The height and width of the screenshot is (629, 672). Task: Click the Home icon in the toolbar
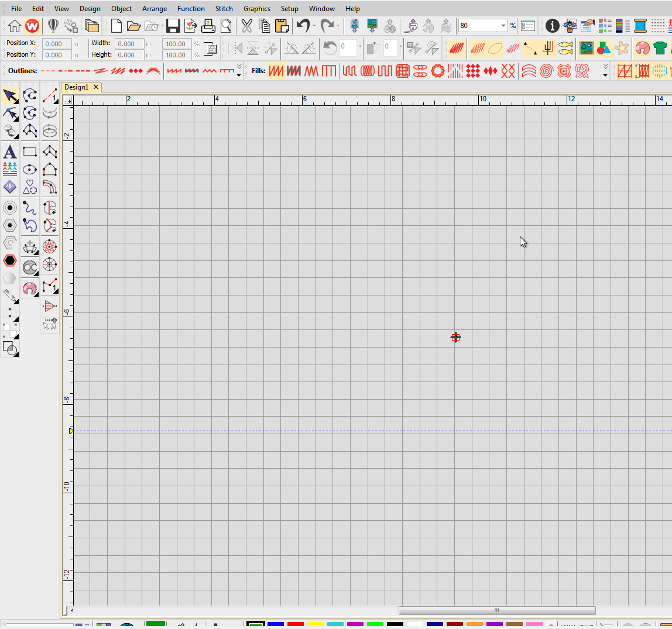point(15,26)
